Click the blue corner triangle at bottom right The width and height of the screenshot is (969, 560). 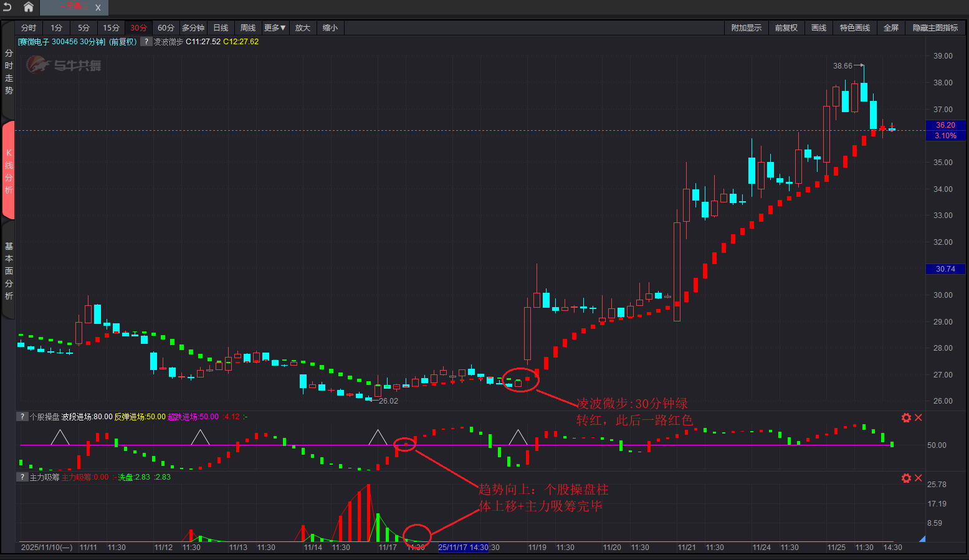click(x=922, y=539)
